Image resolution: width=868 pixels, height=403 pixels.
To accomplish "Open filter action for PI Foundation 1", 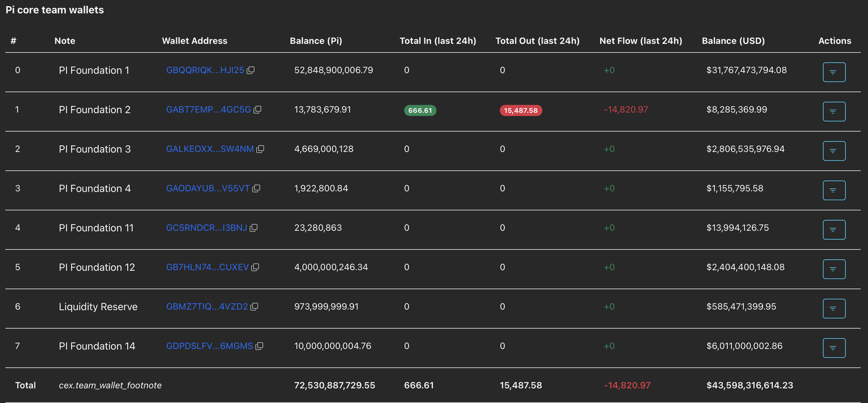I will [x=834, y=72].
